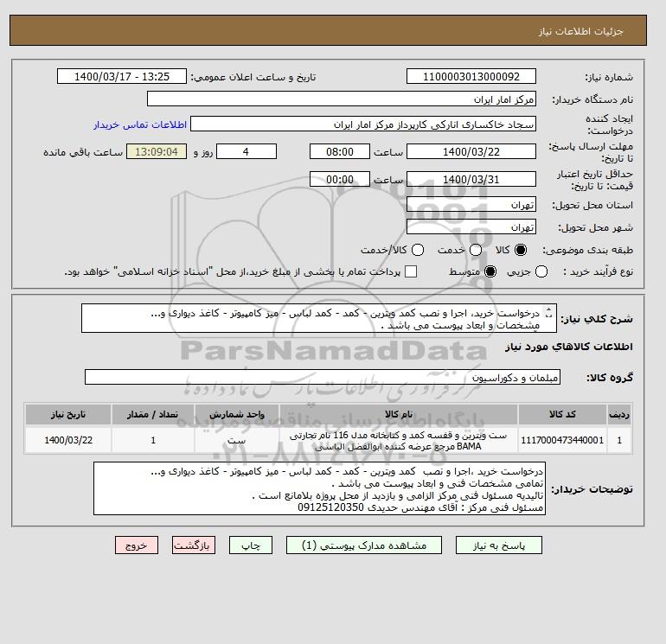Screen dimensions: 666x644
Task: Click the اطلاعات کالاهای مورد نیاز heading
Action: [x=569, y=347]
